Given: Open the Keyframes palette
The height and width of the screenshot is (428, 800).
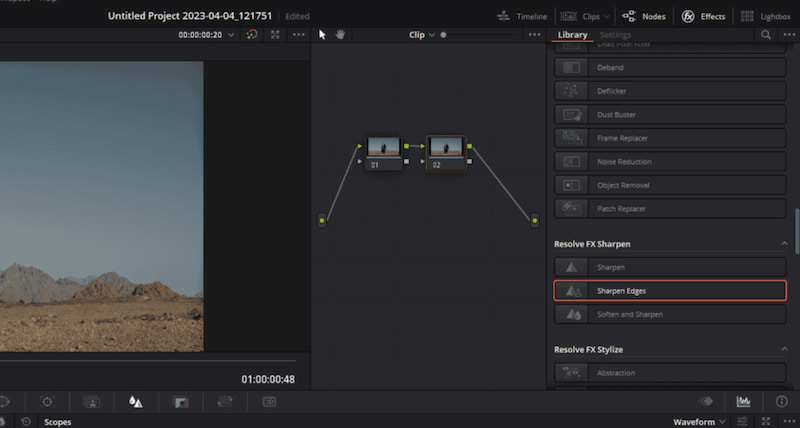Looking at the screenshot, I should tap(706, 401).
